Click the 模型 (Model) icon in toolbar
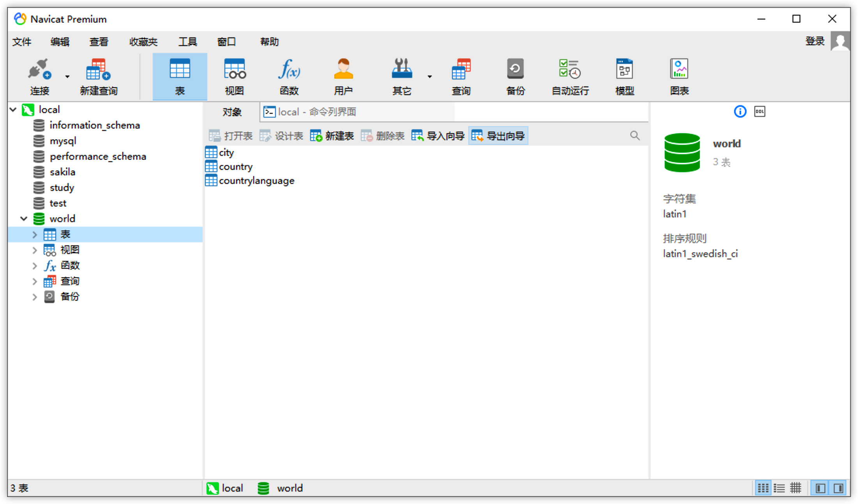Viewport: 858px width, 504px height. tap(625, 74)
